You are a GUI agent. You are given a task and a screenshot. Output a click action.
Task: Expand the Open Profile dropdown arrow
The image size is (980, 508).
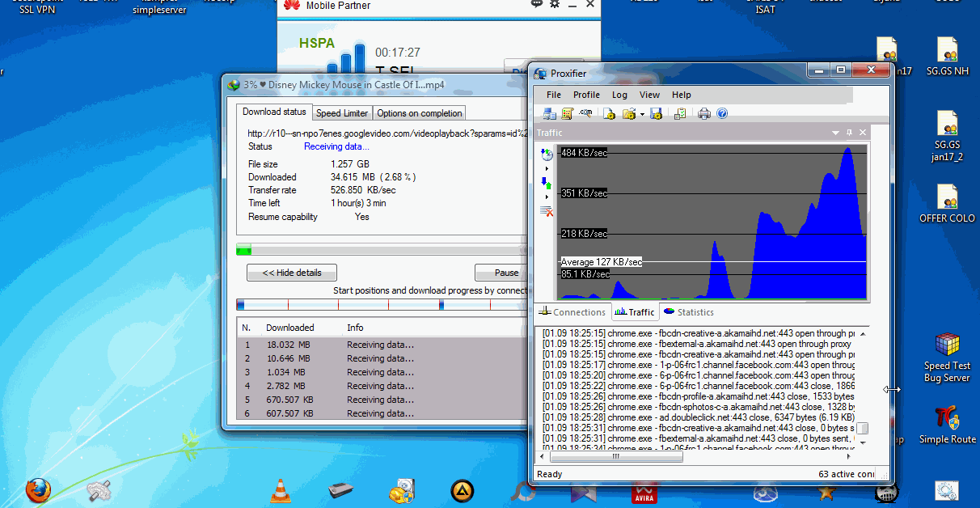(x=642, y=114)
